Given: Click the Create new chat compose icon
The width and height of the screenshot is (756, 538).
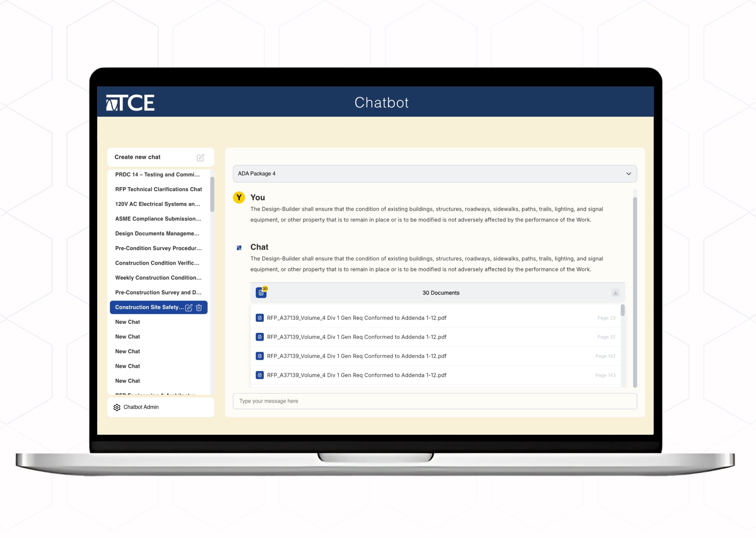Looking at the screenshot, I should pos(200,158).
